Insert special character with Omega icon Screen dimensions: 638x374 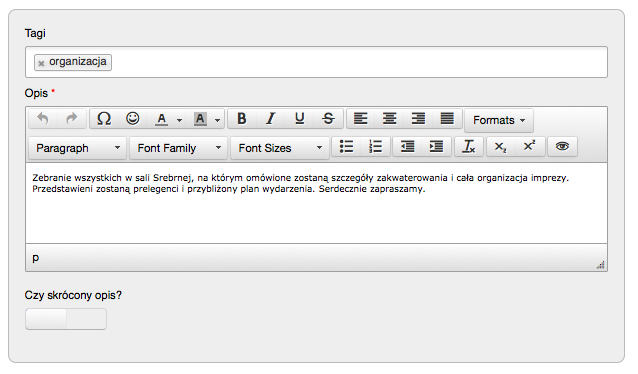[104, 119]
